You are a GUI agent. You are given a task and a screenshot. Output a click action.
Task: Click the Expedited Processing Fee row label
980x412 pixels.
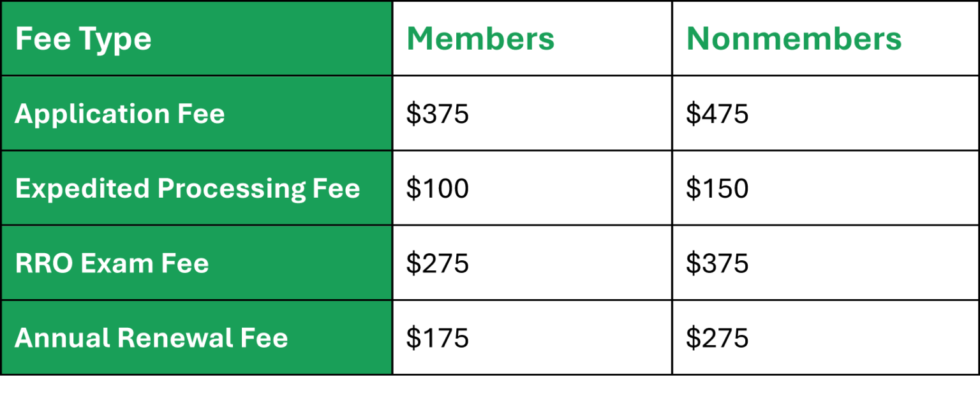point(188,189)
